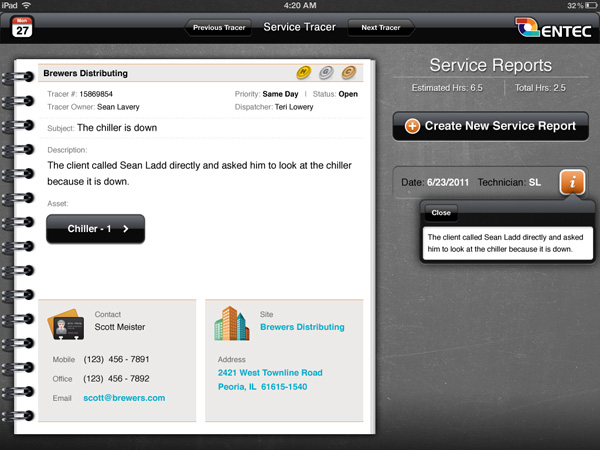Tap the 4:20 AM clock
Viewport: 600px width, 450px height.
pyautogui.click(x=300, y=5)
